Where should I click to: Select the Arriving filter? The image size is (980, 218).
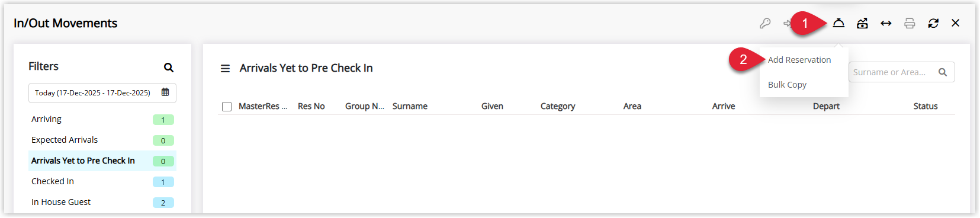click(102, 119)
